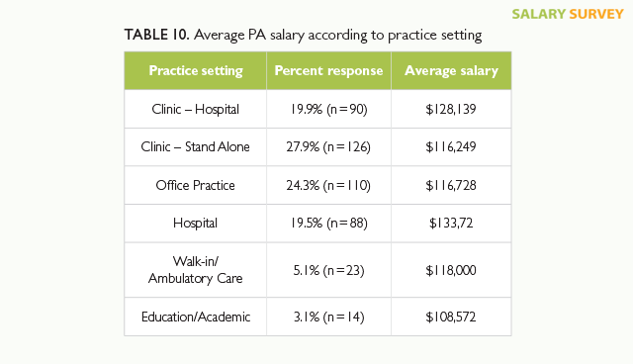Image resolution: width=633 pixels, height=364 pixels.
Task: Click the 24.3% (n=110) cell
Action: tap(328, 185)
